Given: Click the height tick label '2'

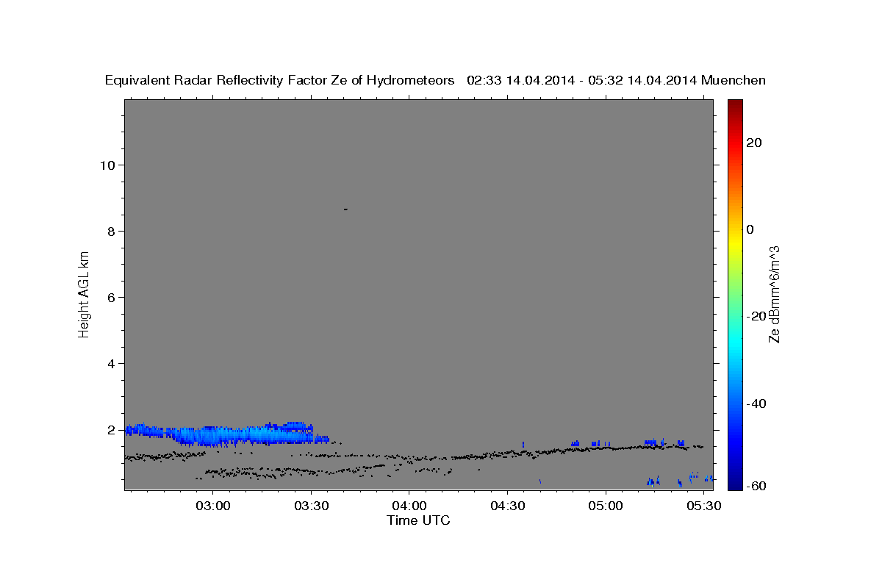Looking at the screenshot, I should click(x=111, y=429).
